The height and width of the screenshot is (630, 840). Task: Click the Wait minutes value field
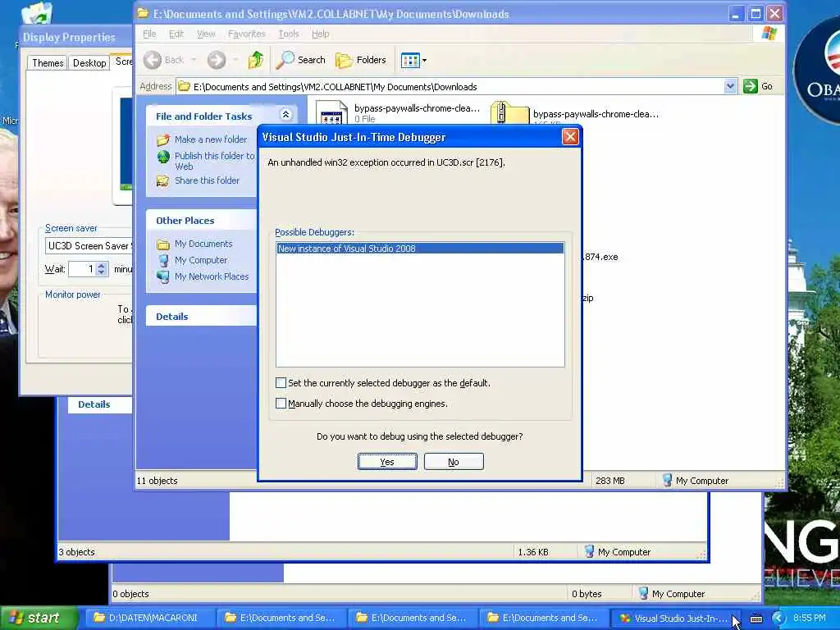click(83, 269)
